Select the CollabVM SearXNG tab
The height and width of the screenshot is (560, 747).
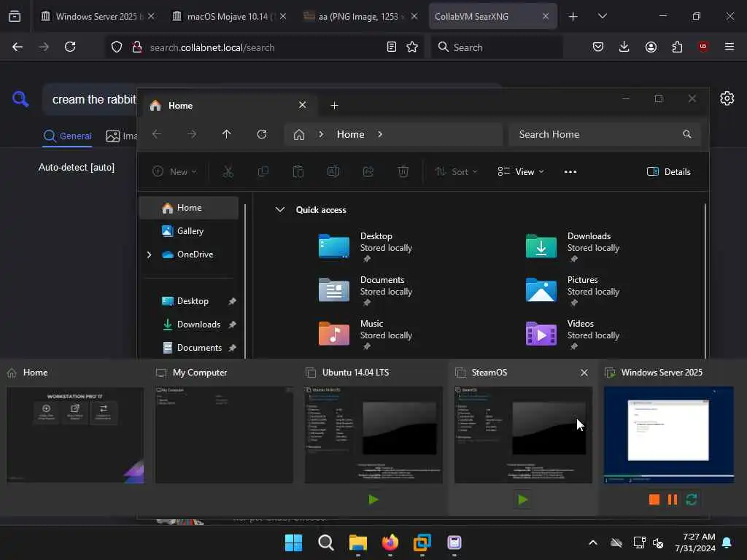492,16
